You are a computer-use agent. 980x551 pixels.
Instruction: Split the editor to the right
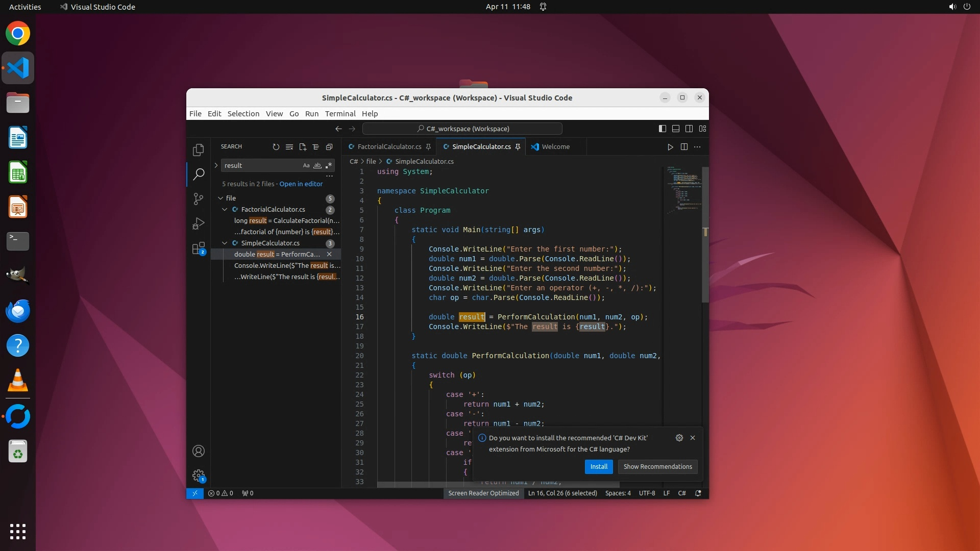684,147
